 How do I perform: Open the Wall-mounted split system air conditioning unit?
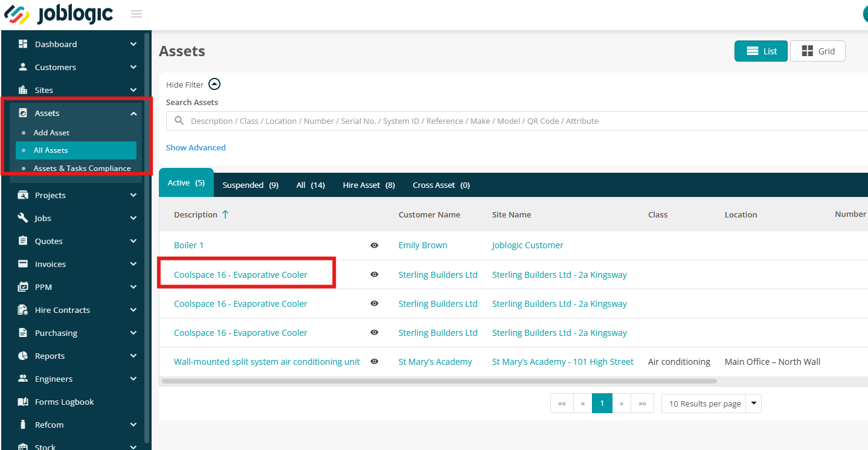click(267, 362)
